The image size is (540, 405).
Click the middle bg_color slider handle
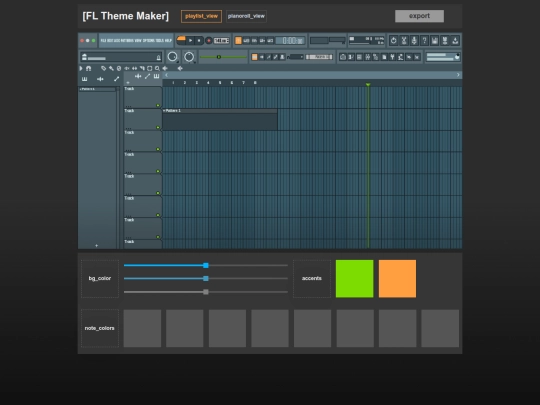(206, 278)
